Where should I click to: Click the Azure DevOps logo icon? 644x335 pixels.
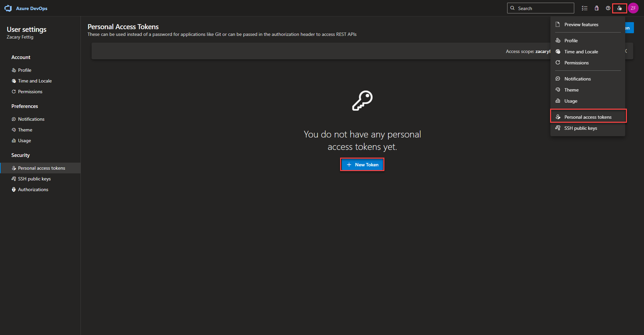[8, 8]
